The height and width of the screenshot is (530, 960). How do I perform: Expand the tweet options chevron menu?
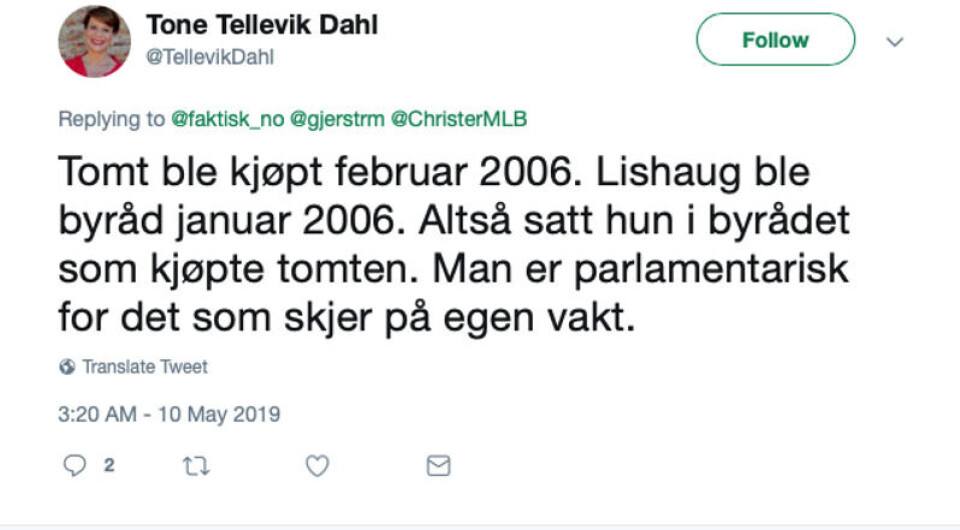coord(895,42)
